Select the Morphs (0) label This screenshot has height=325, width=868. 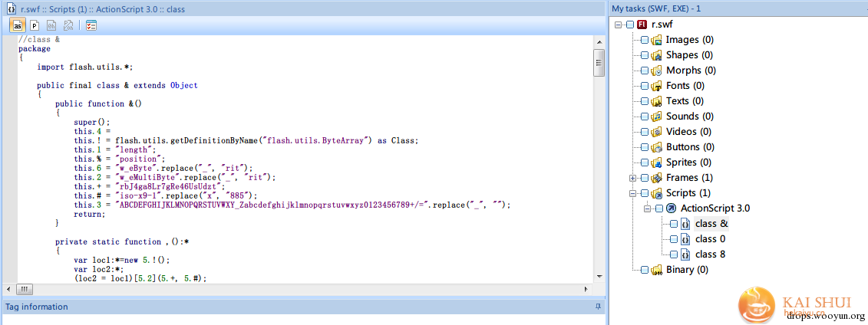(691, 71)
